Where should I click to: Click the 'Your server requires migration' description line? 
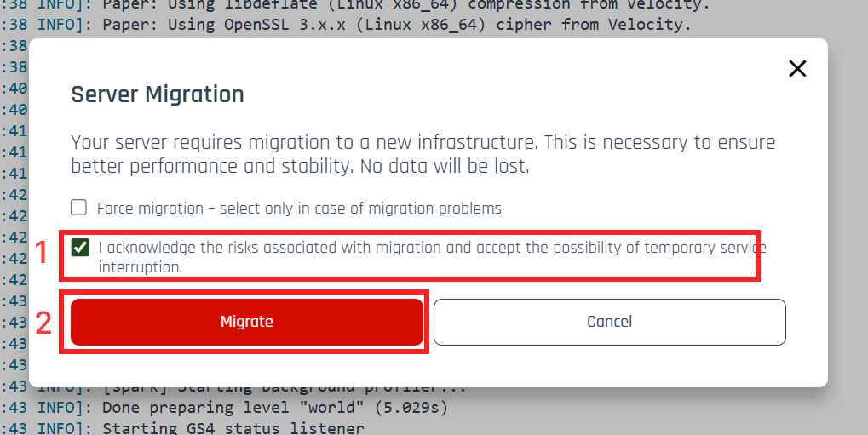click(x=423, y=142)
